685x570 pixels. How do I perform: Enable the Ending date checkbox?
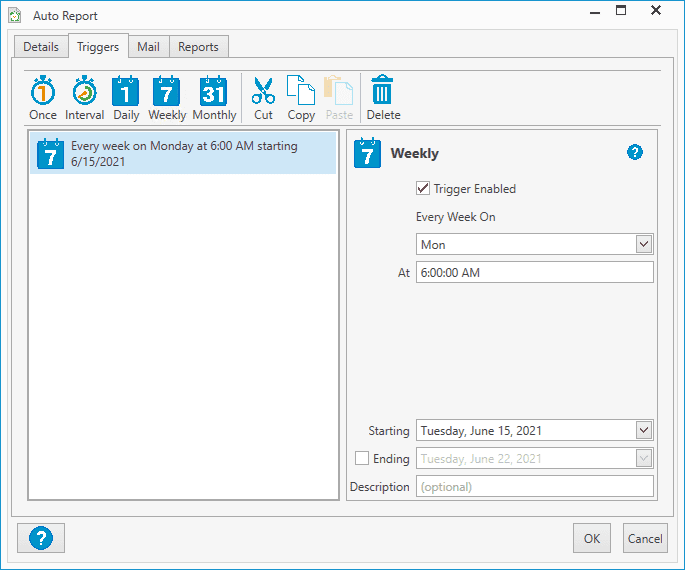[x=362, y=458]
